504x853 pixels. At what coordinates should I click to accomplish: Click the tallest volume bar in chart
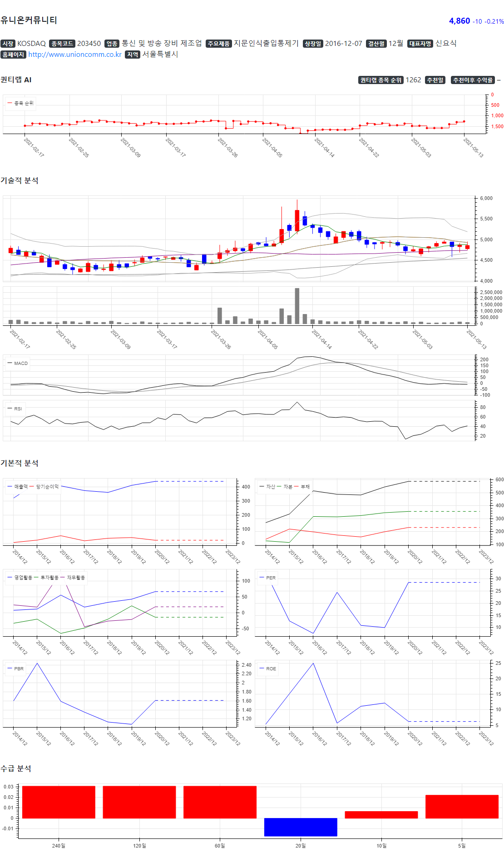pos(297,306)
